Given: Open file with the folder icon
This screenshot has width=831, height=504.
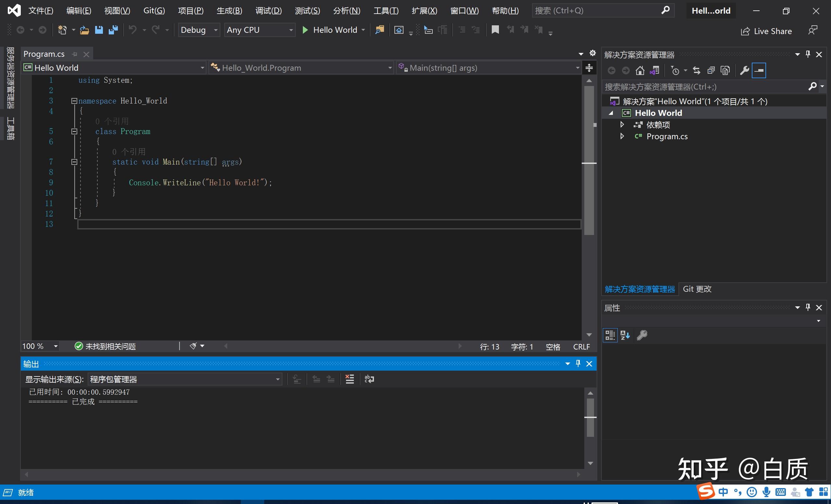Looking at the screenshot, I should point(84,30).
